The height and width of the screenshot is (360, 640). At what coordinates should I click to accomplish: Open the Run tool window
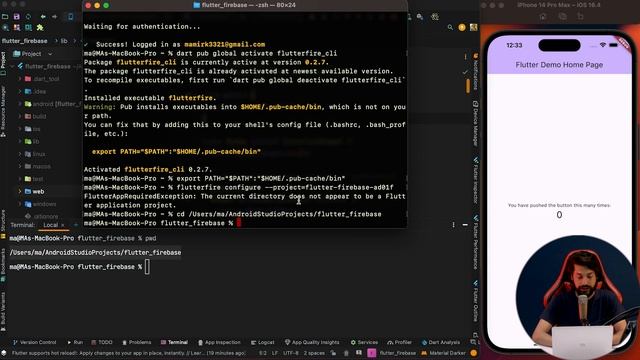75,342
